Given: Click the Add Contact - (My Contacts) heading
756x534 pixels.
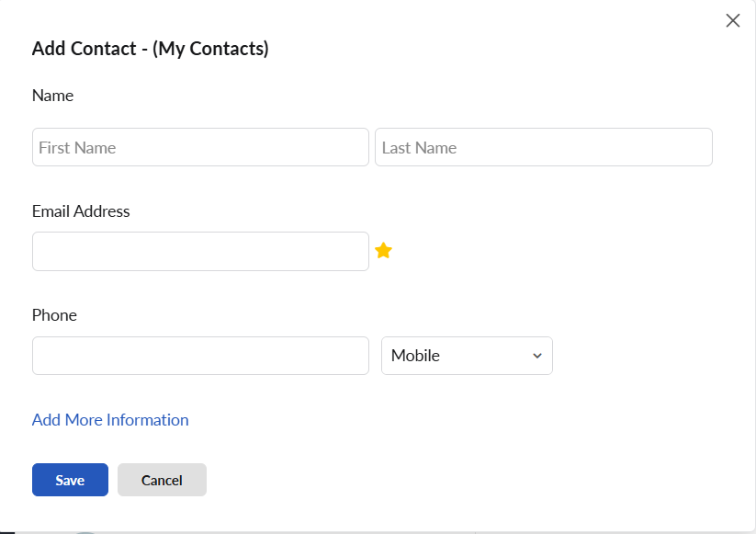Looking at the screenshot, I should point(150,49).
